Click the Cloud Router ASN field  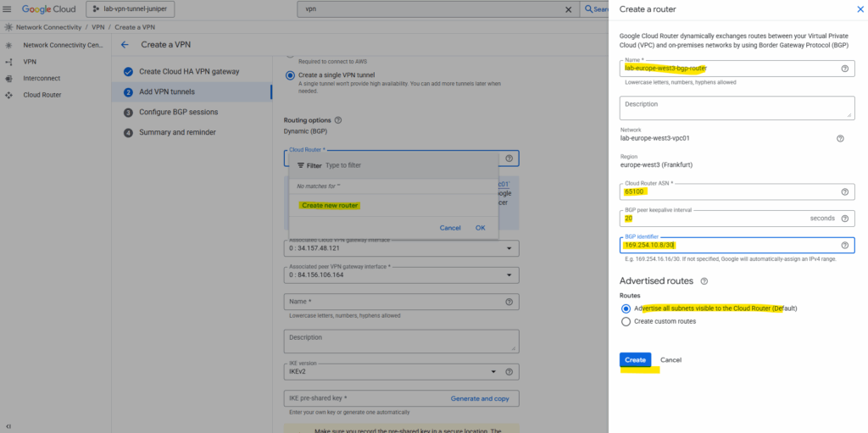point(737,192)
